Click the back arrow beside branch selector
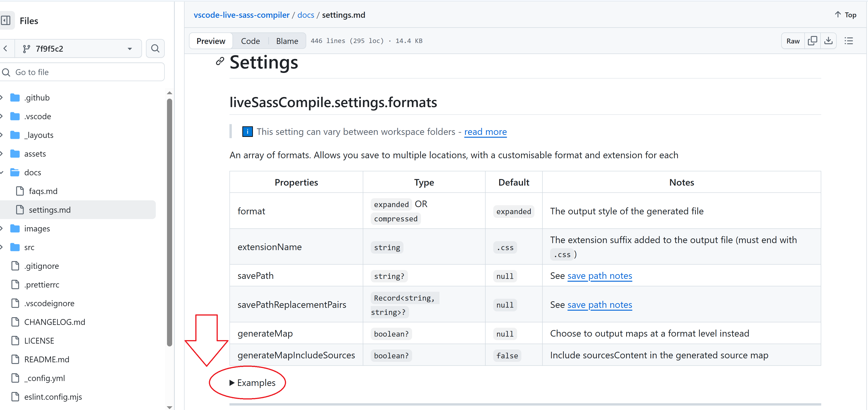Screen dimensions: 868x410 6,48
